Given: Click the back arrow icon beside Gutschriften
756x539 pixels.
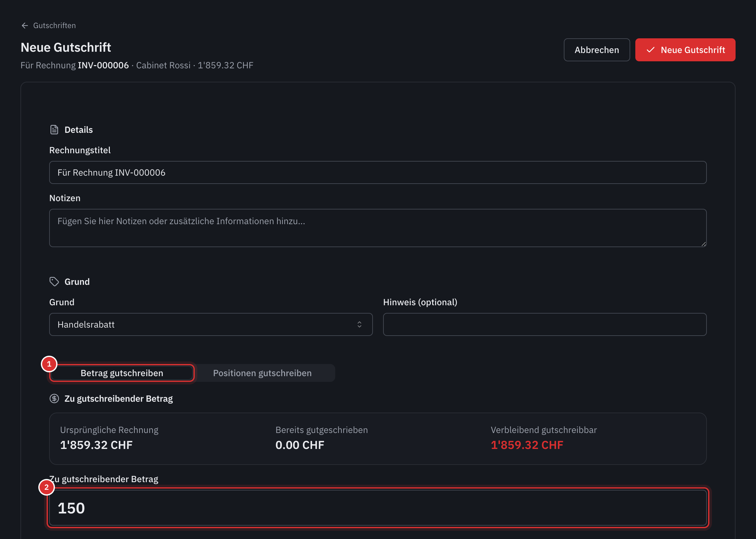Looking at the screenshot, I should (25, 26).
